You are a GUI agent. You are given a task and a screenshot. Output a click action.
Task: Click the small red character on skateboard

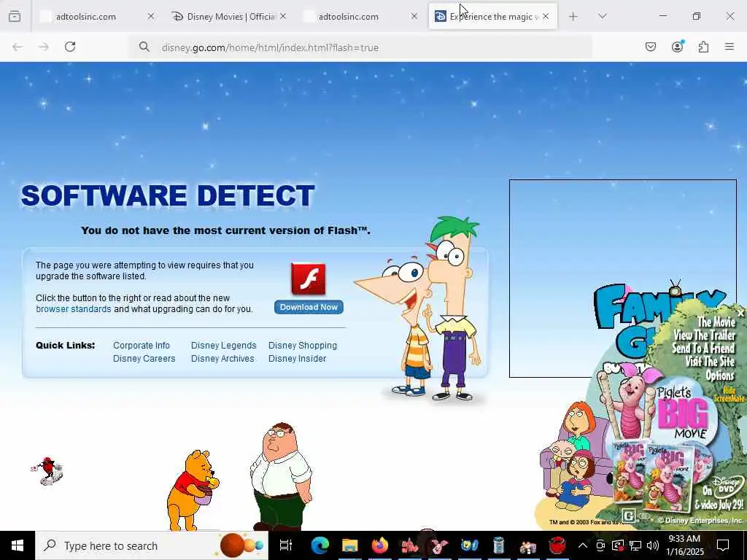47,470
